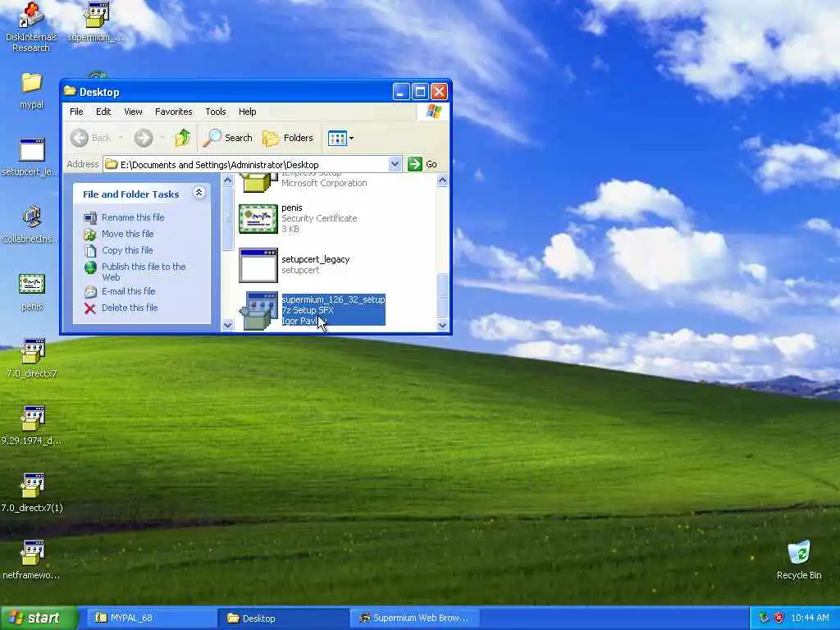Click Delete this file

[130, 308]
